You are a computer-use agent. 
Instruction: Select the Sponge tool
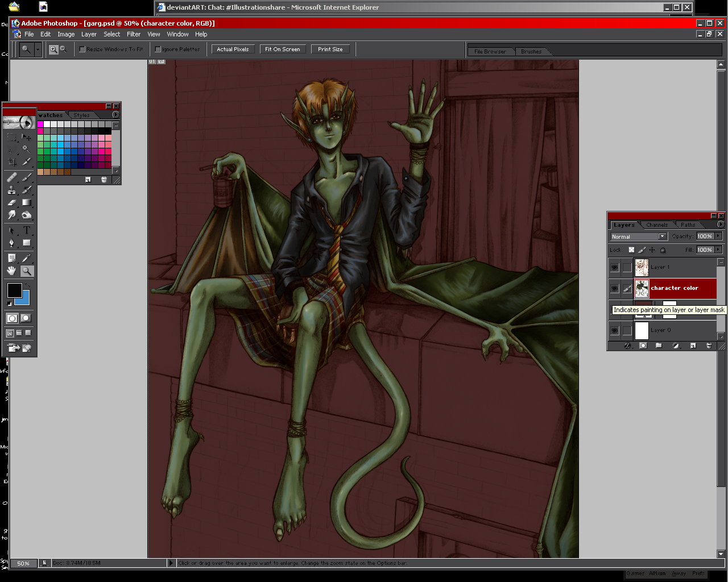point(27,215)
